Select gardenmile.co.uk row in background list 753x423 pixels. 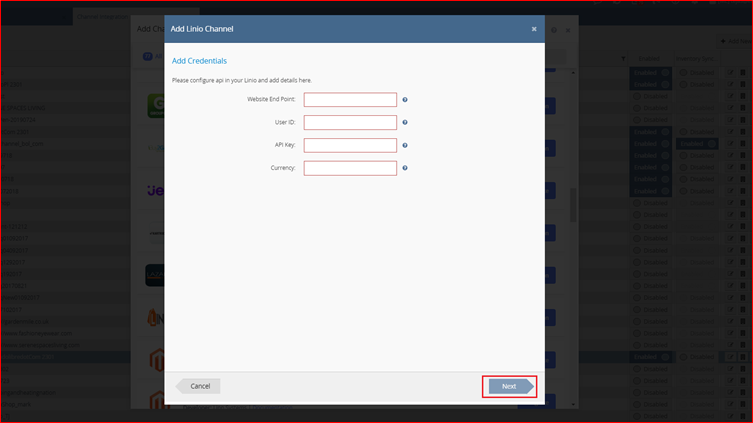pos(65,322)
